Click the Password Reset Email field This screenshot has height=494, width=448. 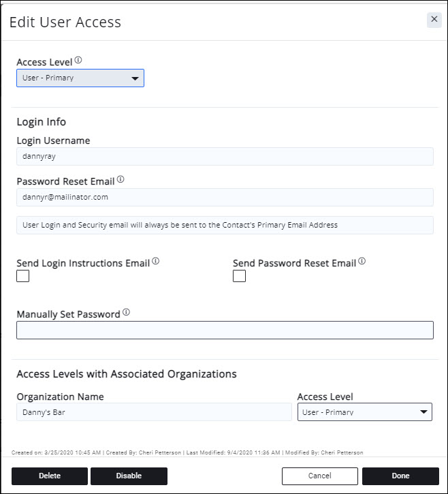pos(225,197)
